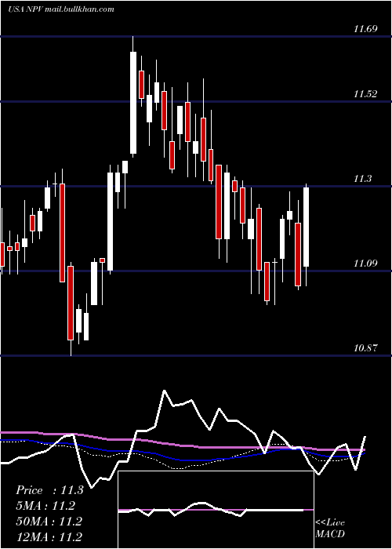Click the 10.87 price level label
Image resolution: width=392 pixels, height=549 pixels.
[365, 348]
